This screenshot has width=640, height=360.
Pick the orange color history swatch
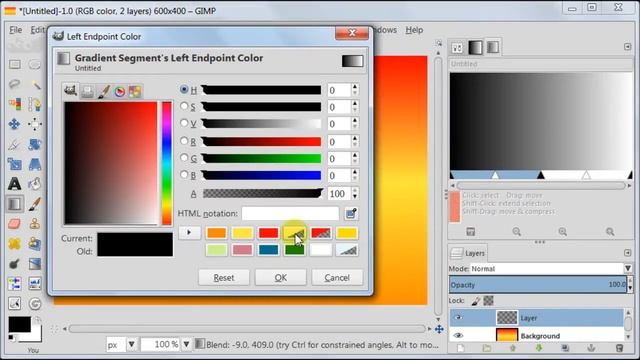click(216, 233)
